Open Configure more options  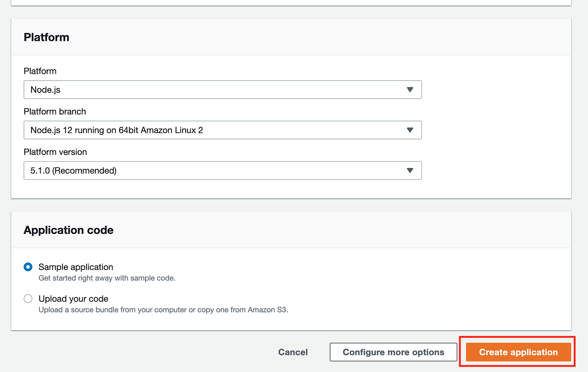click(393, 352)
